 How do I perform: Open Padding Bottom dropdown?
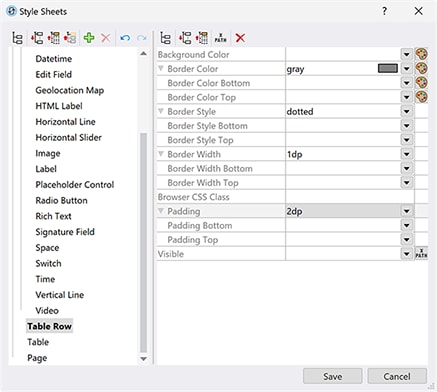(x=406, y=225)
